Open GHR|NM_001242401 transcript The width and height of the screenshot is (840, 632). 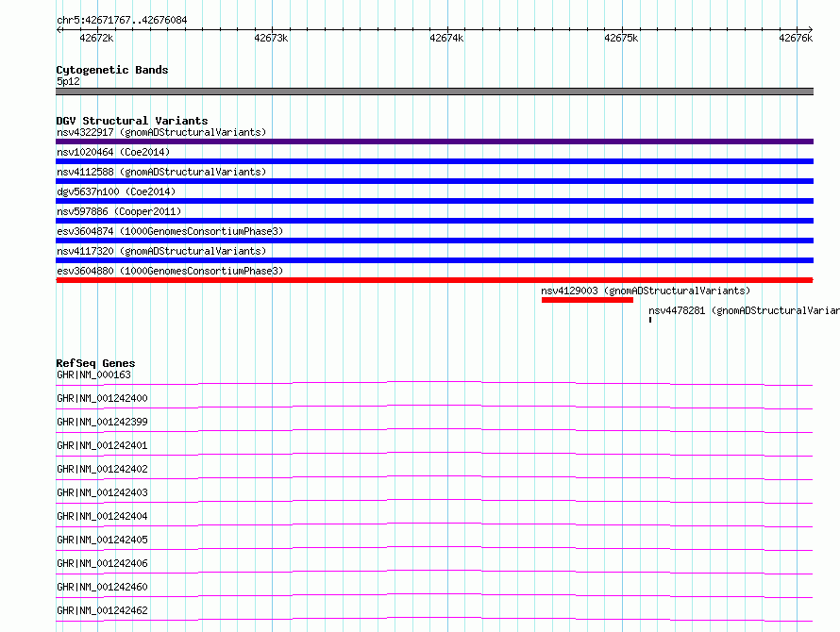coord(102,445)
